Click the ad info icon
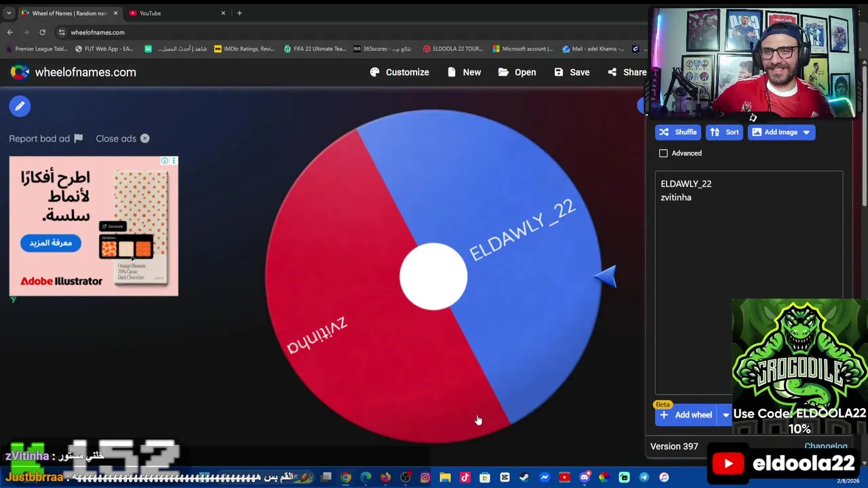This screenshot has height=488, width=868. pos(165,161)
